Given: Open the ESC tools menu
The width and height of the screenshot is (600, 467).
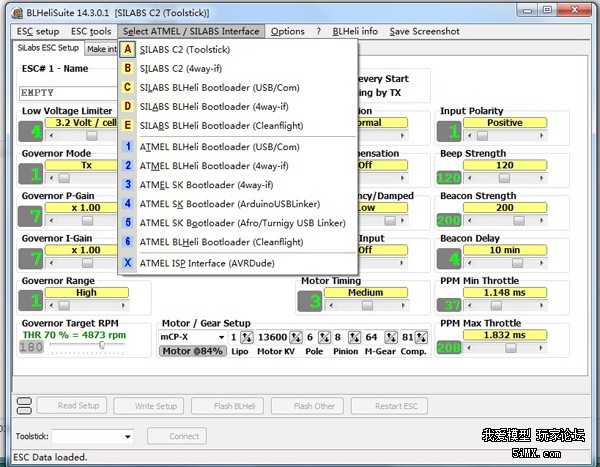Looking at the screenshot, I should tap(91, 31).
